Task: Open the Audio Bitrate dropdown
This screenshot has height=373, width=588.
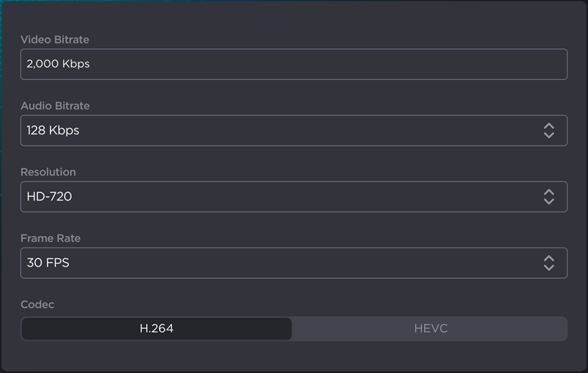Action: [x=294, y=131]
